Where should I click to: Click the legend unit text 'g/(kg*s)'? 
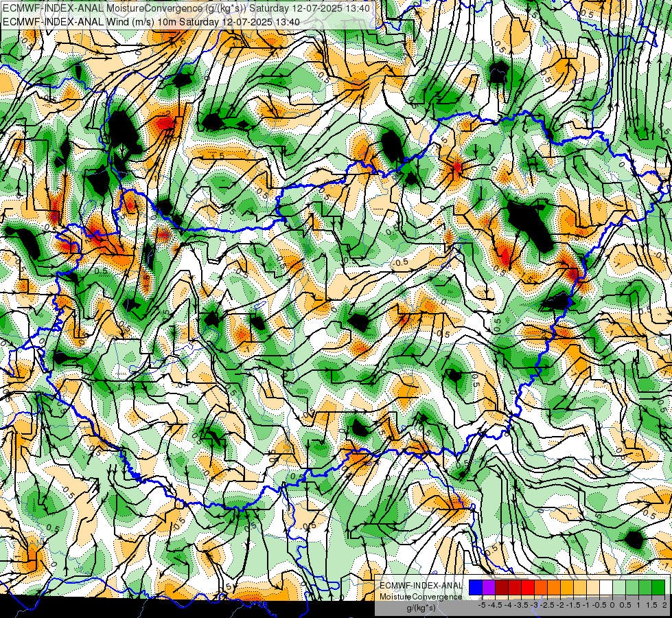(x=421, y=608)
